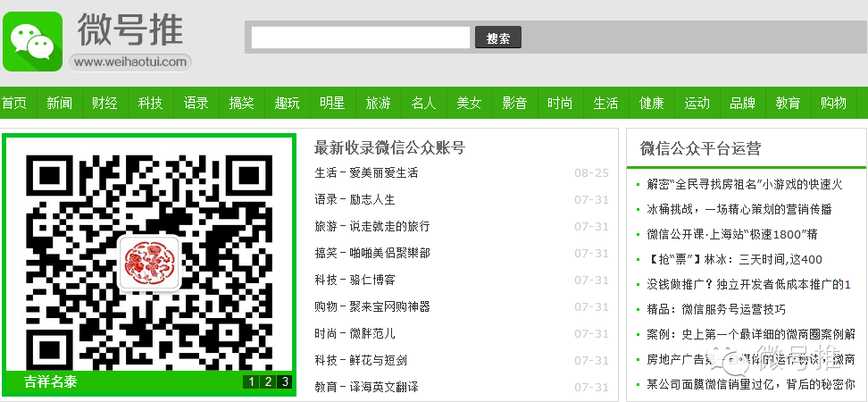Open 教育－译海英文翻译 account

(x=366, y=387)
